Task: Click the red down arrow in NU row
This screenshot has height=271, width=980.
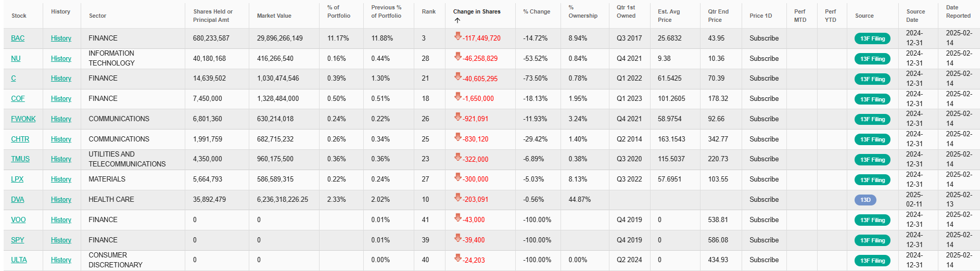Action: coord(458,57)
